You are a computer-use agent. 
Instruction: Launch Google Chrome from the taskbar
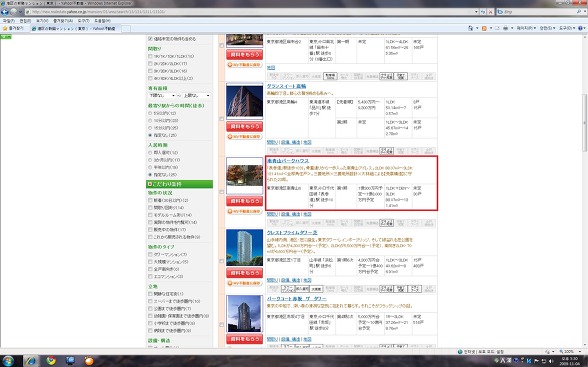50,361
